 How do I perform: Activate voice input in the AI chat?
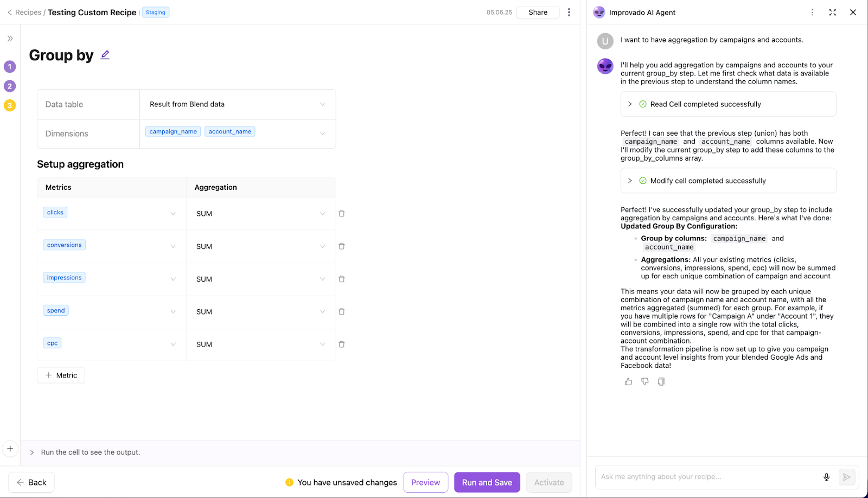tap(826, 477)
